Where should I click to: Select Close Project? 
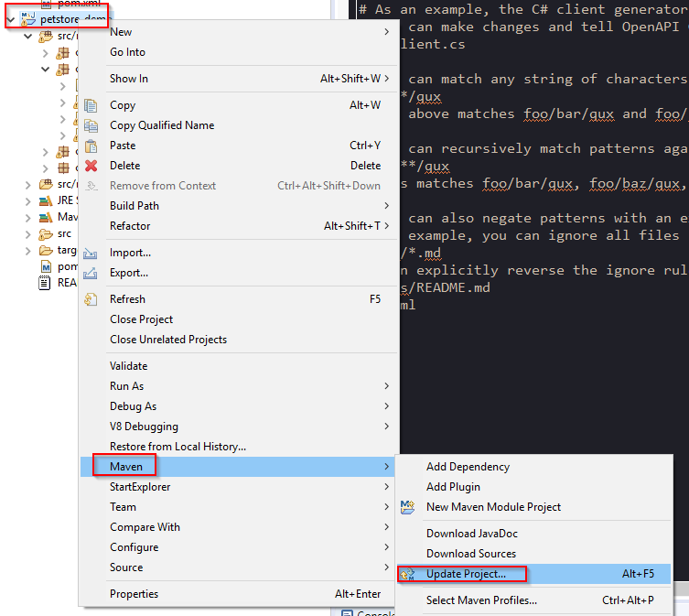(240, 319)
